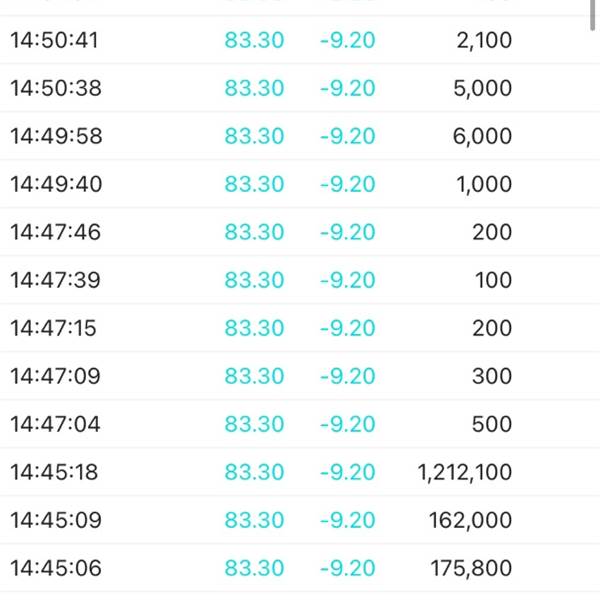Click the 2,100 volume value

[x=484, y=40]
